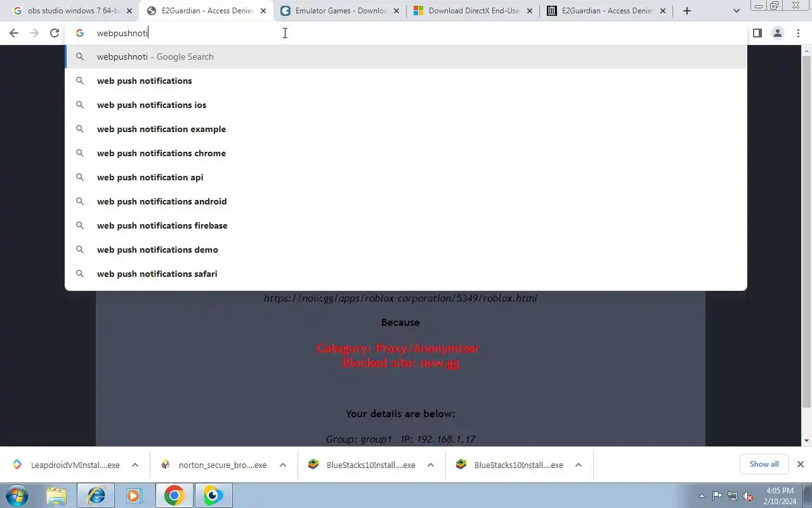Click the Blocked site: now.gg text

[400, 363]
